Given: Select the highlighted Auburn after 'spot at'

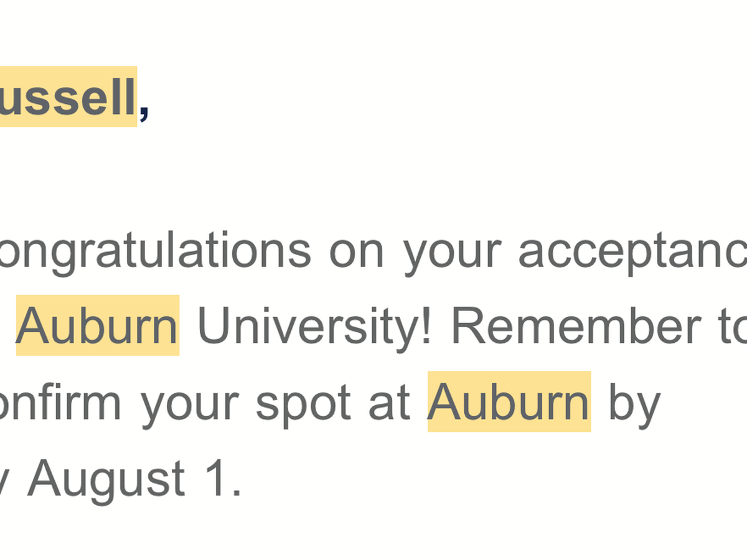Looking at the screenshot, I should 509,401.
